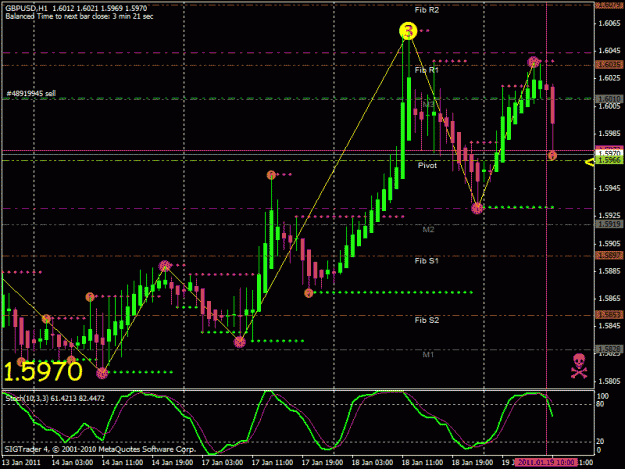Select the Fib R1 level label
The width and height of the screenshot is (625, 469).
(x=426, y=70)
